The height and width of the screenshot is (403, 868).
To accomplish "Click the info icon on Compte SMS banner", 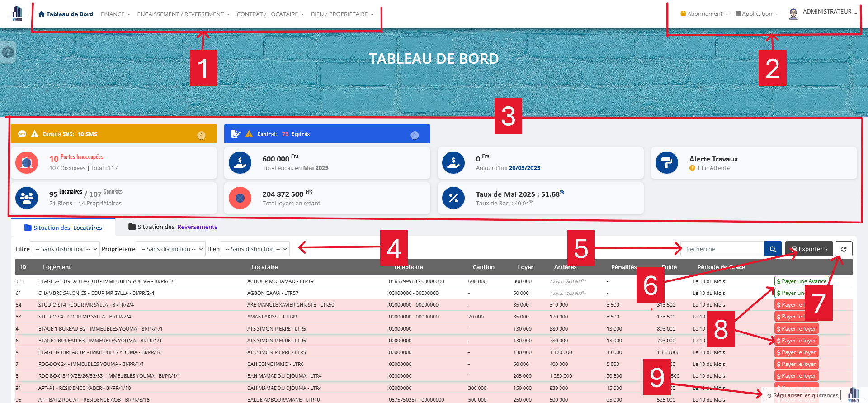I will [201, 135].
